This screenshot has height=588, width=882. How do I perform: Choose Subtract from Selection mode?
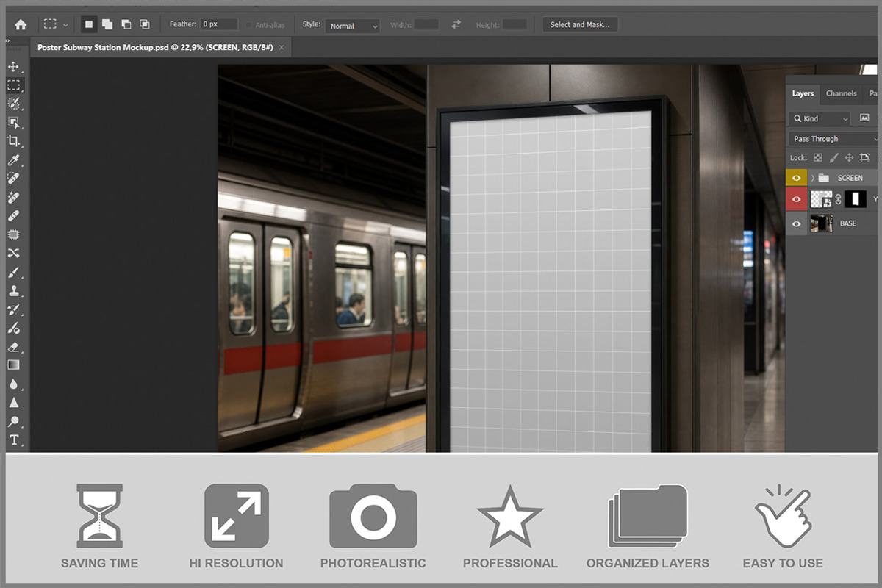(x=126, y=24)
